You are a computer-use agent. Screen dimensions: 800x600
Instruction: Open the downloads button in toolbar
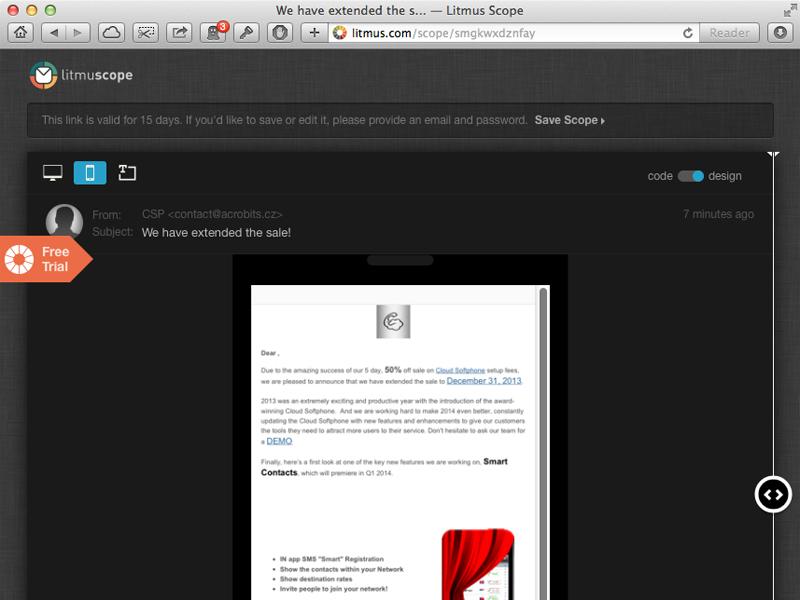click(780, 33)
